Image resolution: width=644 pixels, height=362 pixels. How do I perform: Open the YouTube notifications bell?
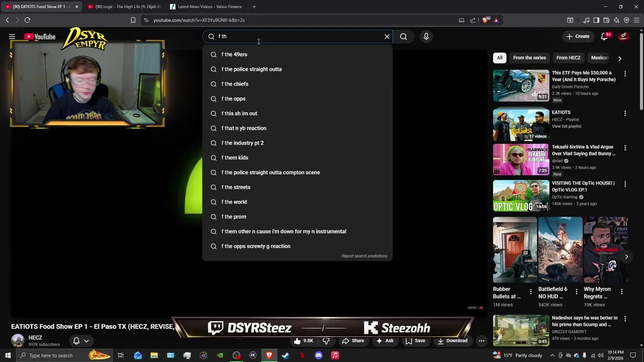604,36
